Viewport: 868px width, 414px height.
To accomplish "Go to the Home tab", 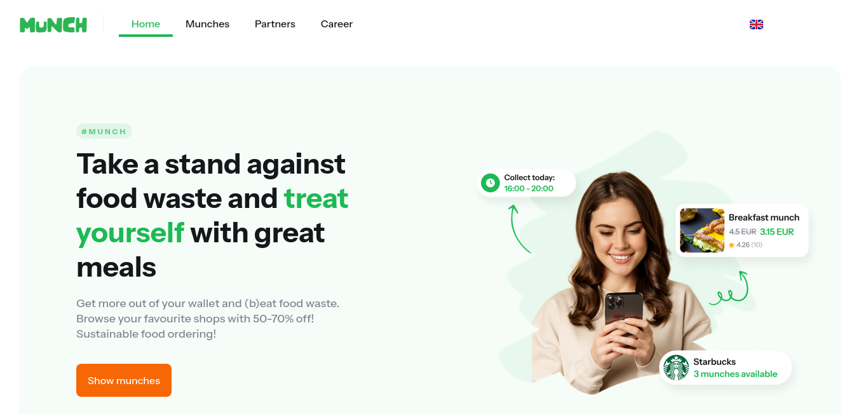I will [146, 24].
